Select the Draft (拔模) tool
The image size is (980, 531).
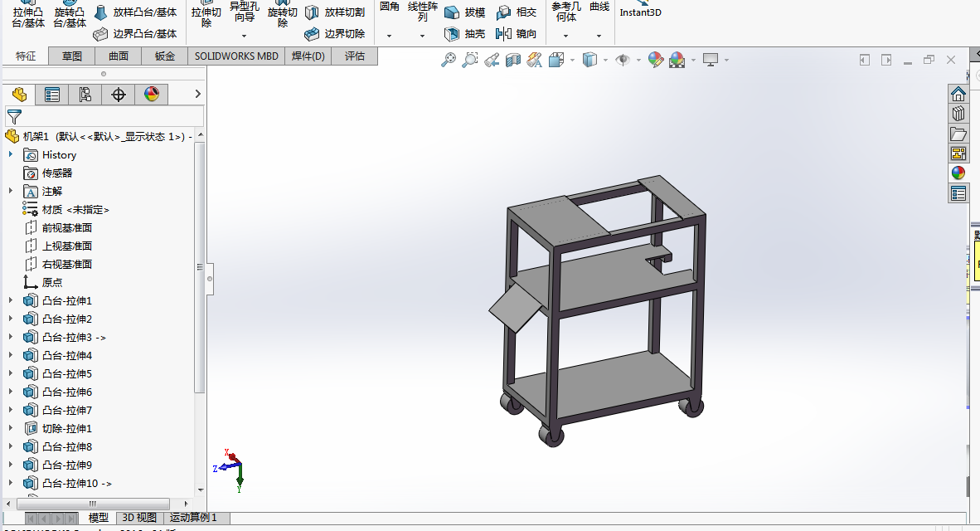(x=464, y=12)
